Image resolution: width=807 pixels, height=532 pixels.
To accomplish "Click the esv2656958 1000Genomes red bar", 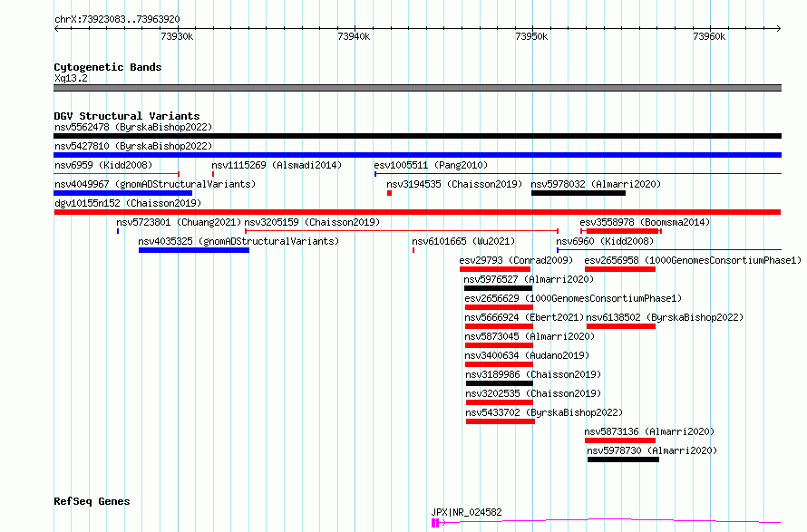I will coord(620,269).
